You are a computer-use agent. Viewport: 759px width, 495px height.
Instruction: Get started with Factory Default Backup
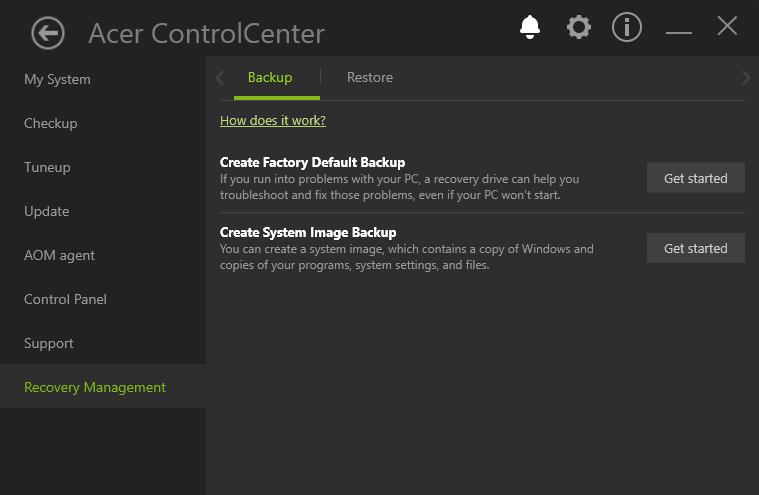696,178
